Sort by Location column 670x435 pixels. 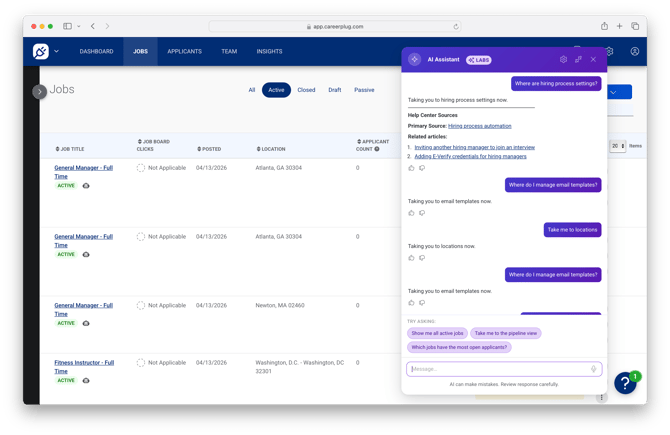(270, 149)
